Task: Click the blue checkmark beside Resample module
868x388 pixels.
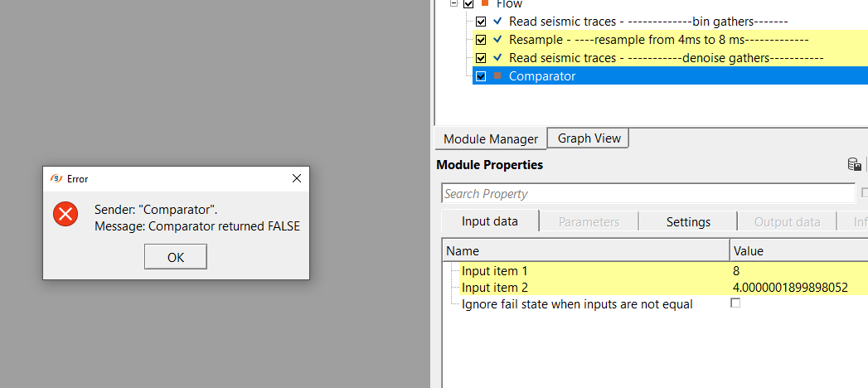Action: coord(497,40)
